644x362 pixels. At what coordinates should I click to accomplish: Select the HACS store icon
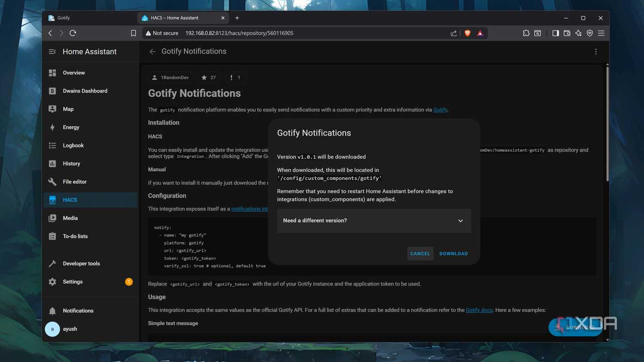click(52, 200)
